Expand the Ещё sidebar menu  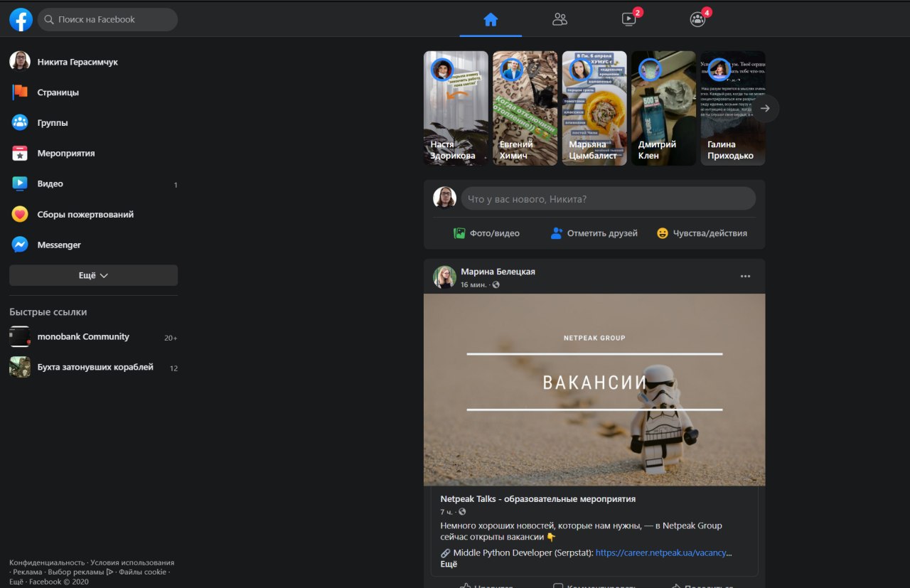tap(93, 275)
